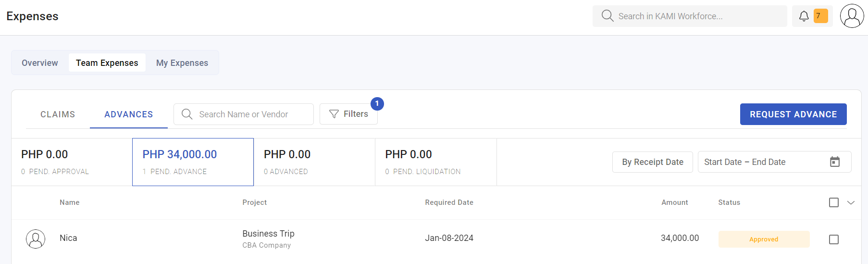
Task: Go to the Overview tab
Action: [40, 63]
